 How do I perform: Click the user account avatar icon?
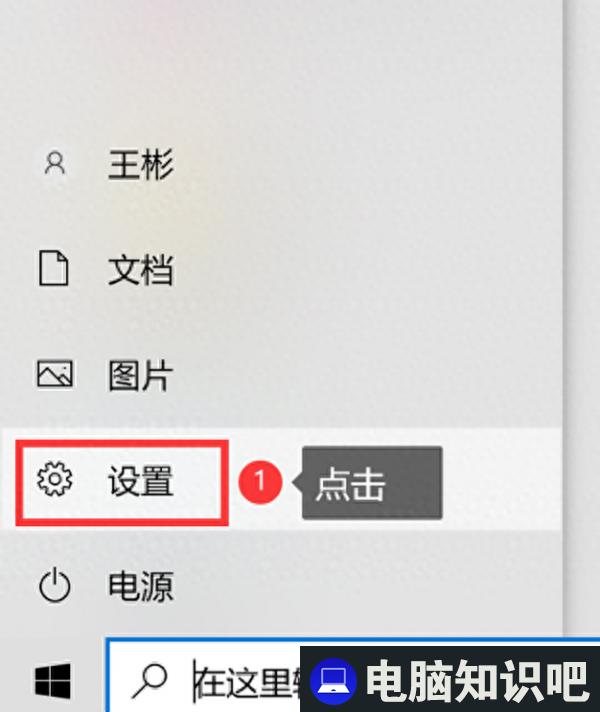coord(55,163)
